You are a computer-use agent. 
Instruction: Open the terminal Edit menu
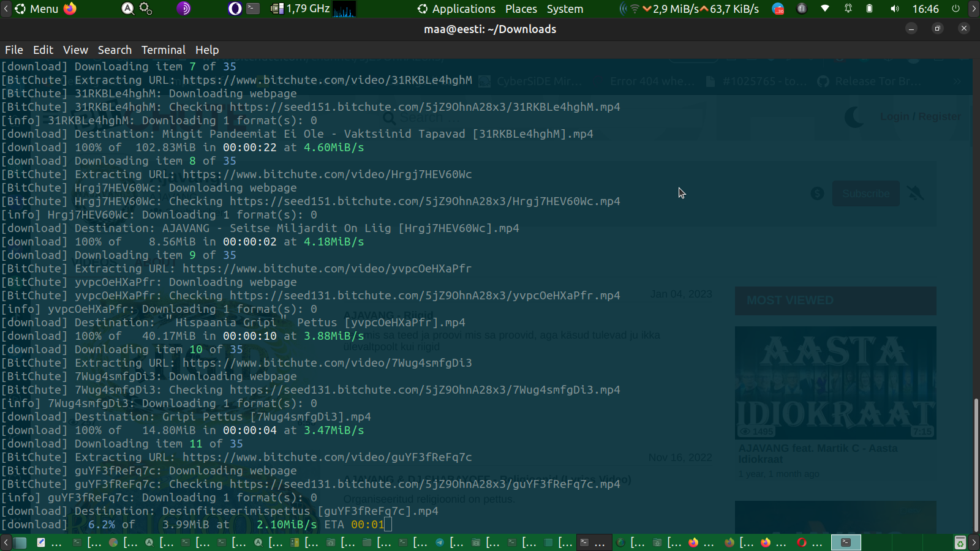click(x=43, y=50)
